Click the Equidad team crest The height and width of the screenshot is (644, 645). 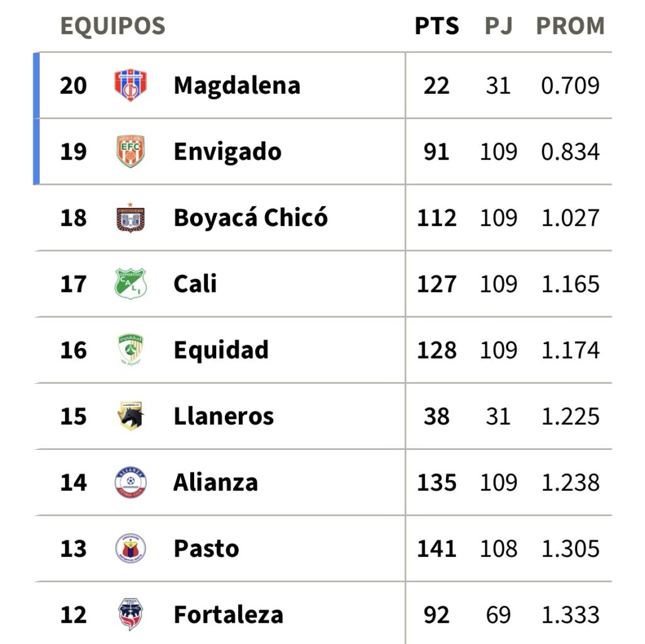pos(130,350)
